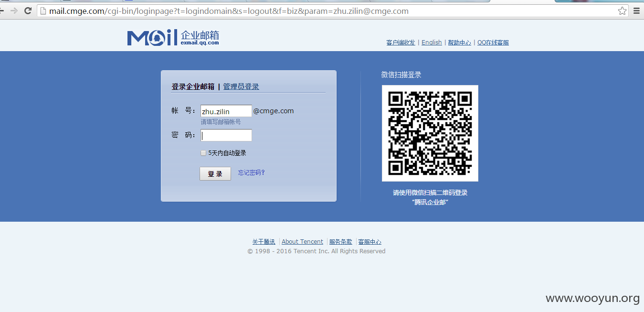644x312 pixels.
Task: Select the 登录企业邮箱 tab
Action: (x=193, y=86)
